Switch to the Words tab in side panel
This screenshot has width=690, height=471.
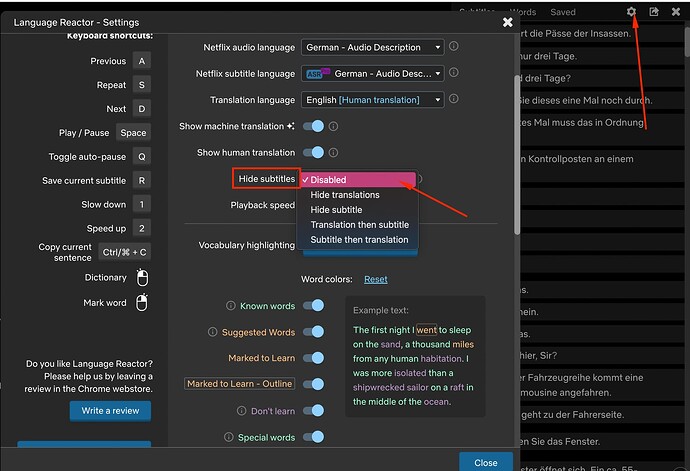pos(523,12)
